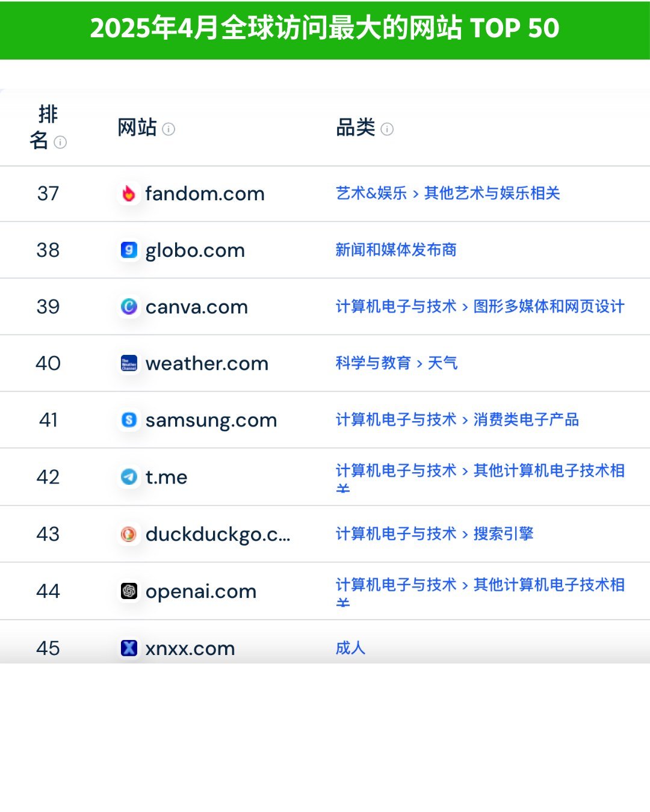Click rank number 44
Screen dimensions: 650x812
48,591
